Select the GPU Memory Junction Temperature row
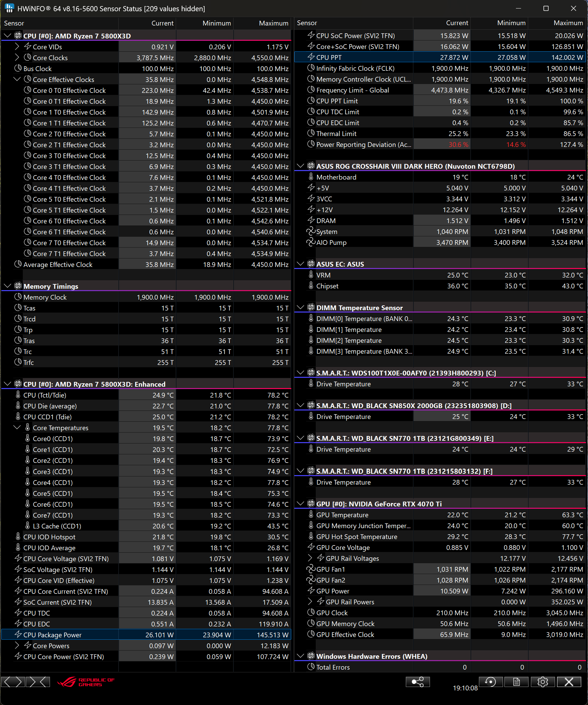588x705 pixels. click(440, 525)
